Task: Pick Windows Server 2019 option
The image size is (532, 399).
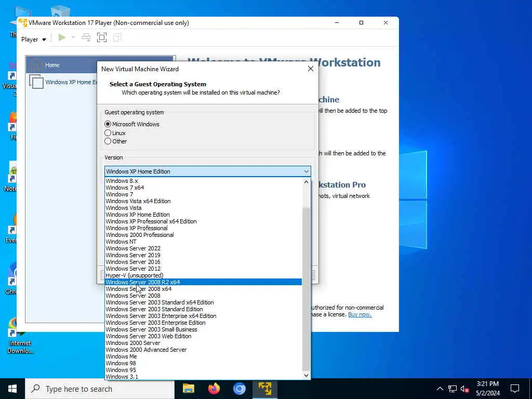Action: [x=203, y=255]
